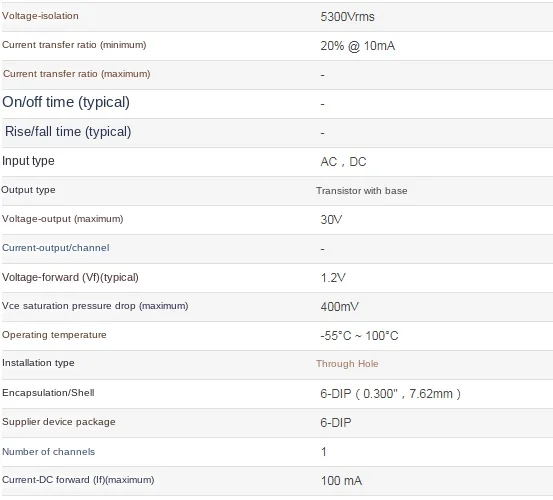Select the 5300Vrms value
The width and height of the screenshot is (553, 500).
(347, 17)
